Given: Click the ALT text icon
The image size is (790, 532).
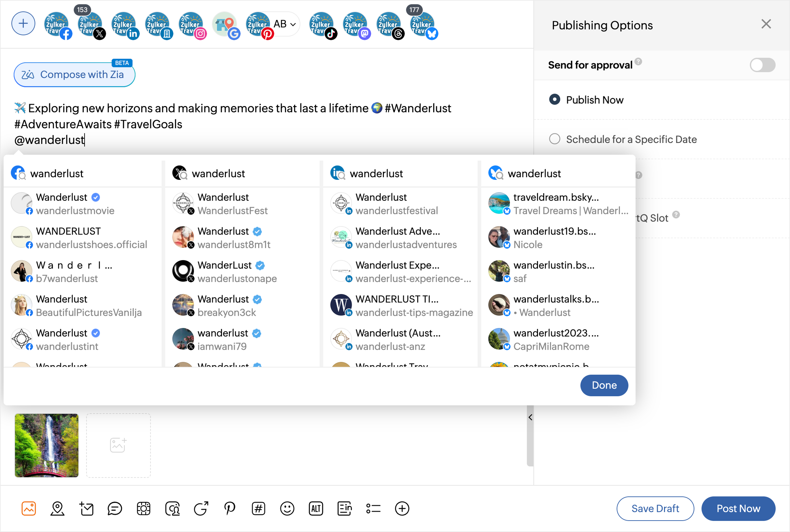Looking at the screenshot, I should [316, 508].
